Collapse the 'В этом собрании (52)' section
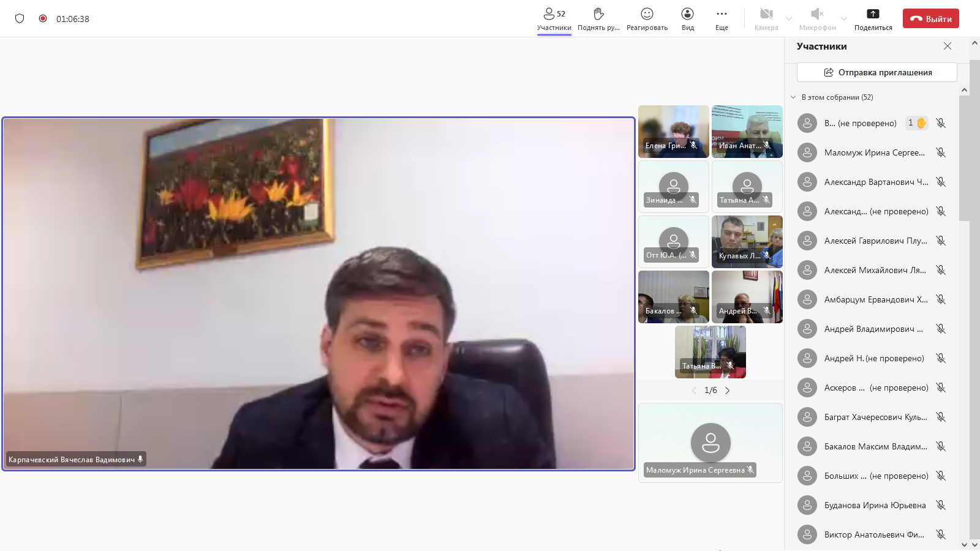The image size is (980, 551). (x=793, y=97)
